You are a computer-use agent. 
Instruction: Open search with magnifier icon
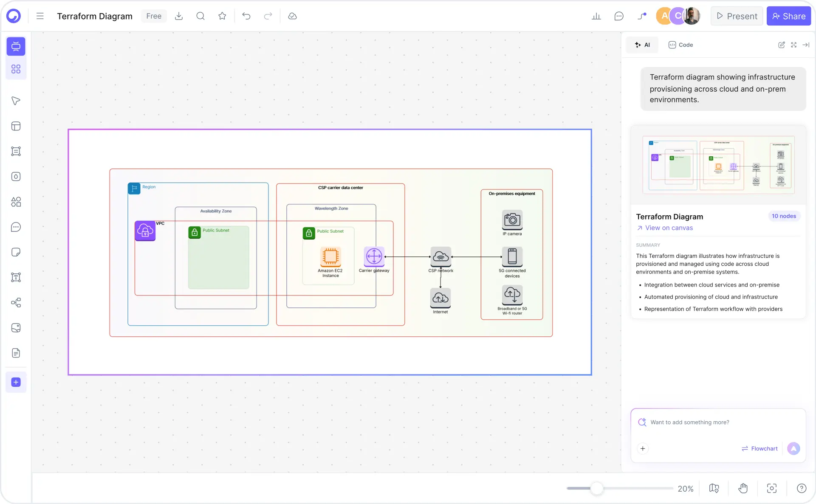coord(200,16)
